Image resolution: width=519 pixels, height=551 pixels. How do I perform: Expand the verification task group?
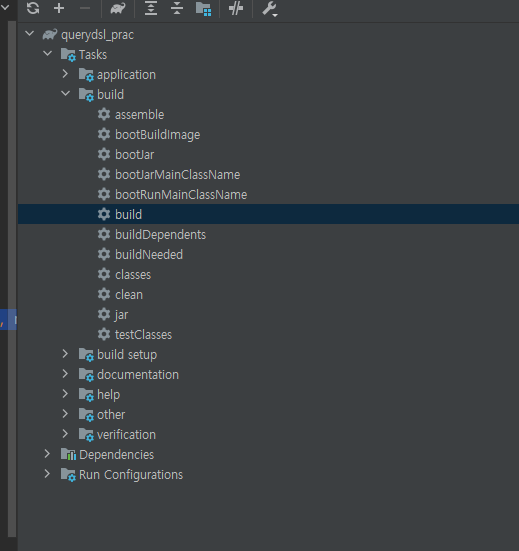pos(65,434)
